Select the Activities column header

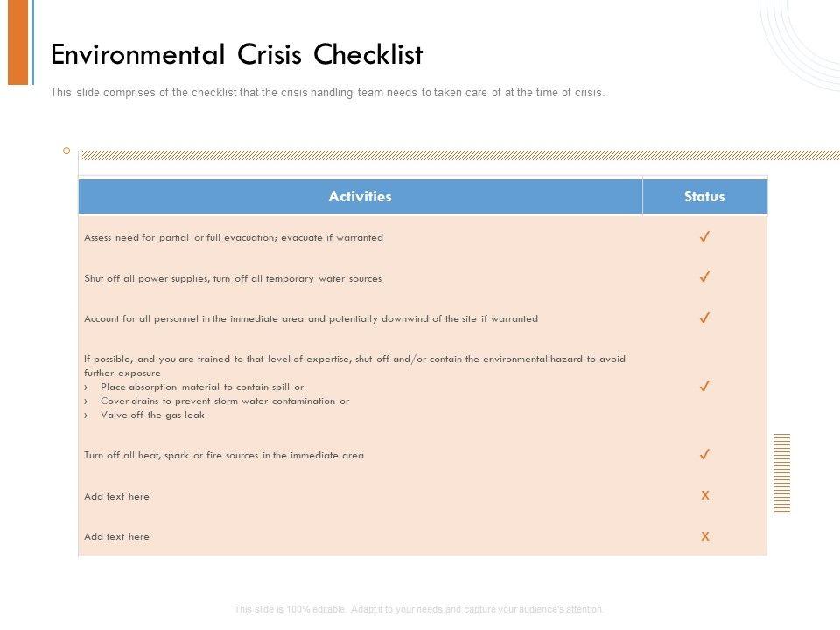click(360, 196)
